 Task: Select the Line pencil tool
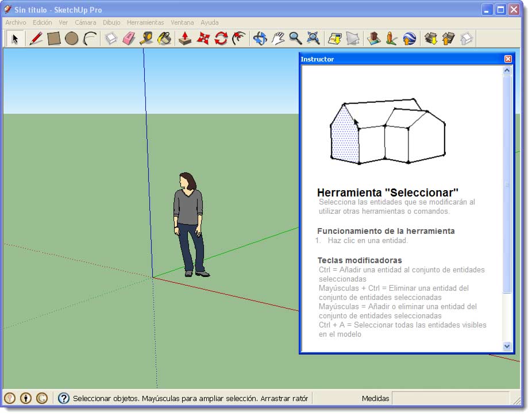pos(36,38)
